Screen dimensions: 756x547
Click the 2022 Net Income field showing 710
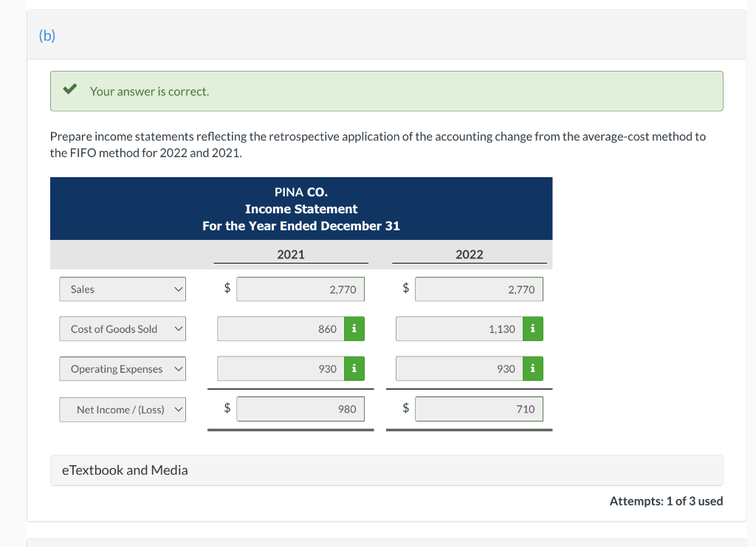tap(478, 408)
